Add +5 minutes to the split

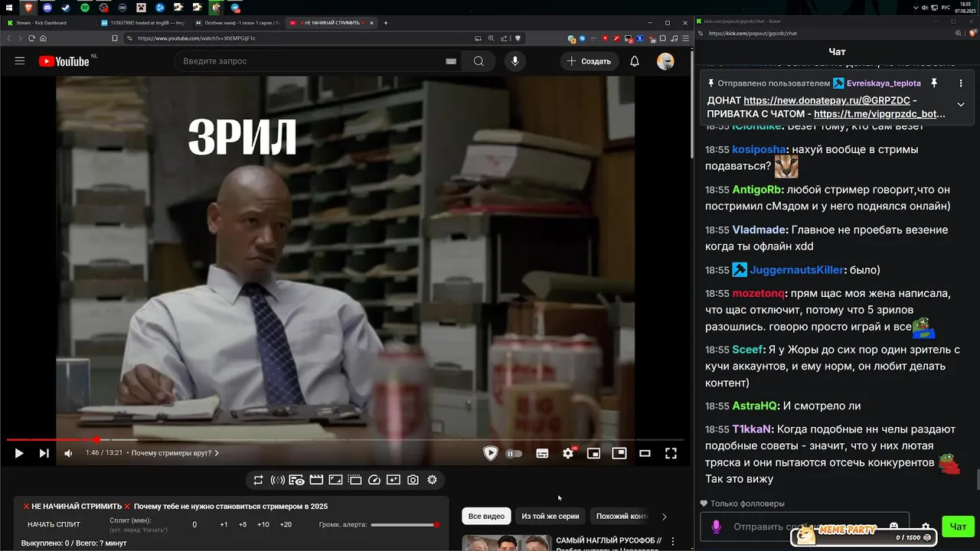click(243, 525)
